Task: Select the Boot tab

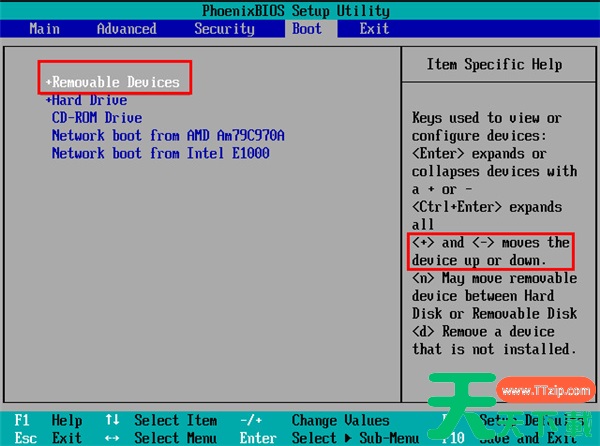Action: [x=307, y=29]
